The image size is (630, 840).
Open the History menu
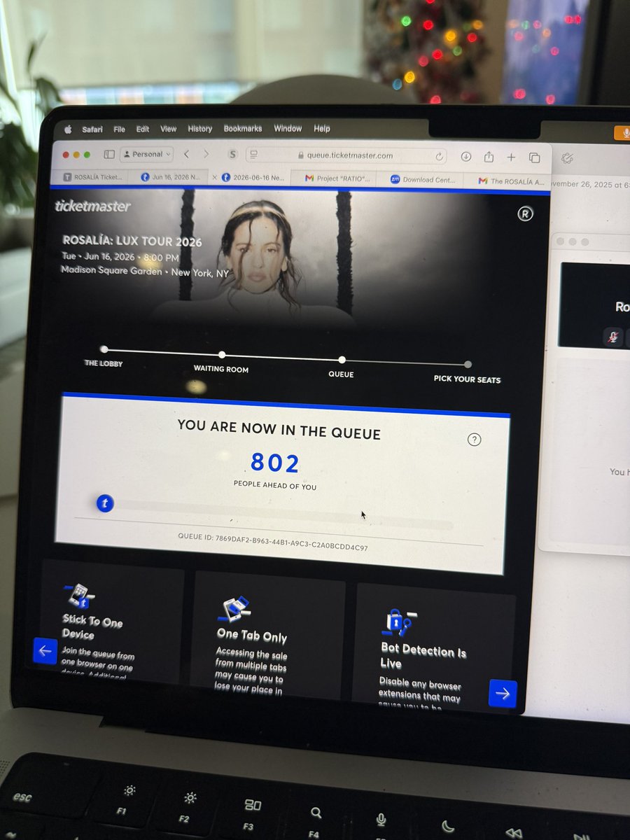(x=200, y=129)
